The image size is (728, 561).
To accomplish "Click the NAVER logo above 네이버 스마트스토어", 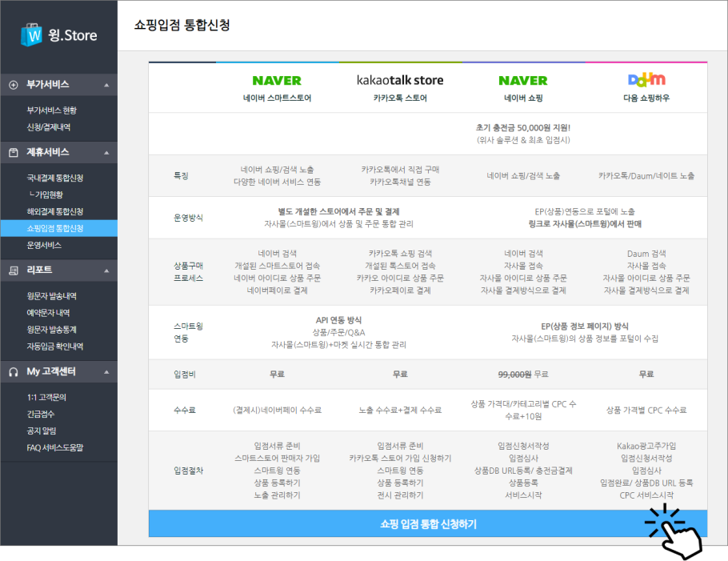I will point(277,81).
